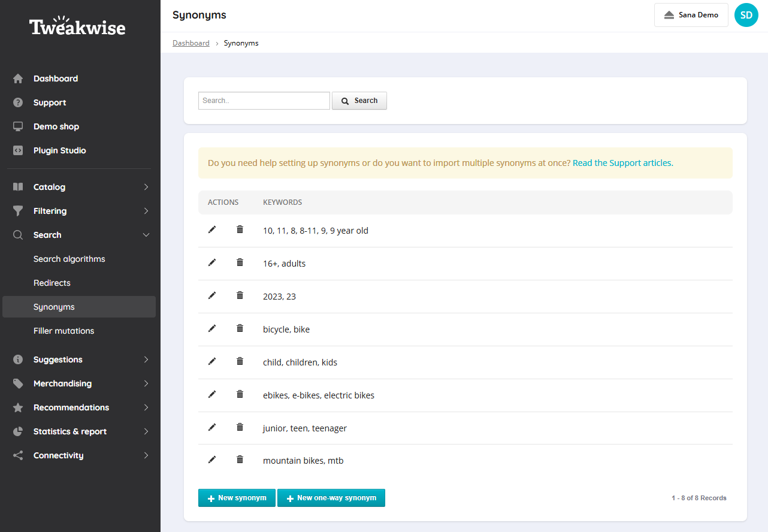Click the 'mountain bikes, mtb' keywords text
768x532 pixels.
[x=303, y=461]
